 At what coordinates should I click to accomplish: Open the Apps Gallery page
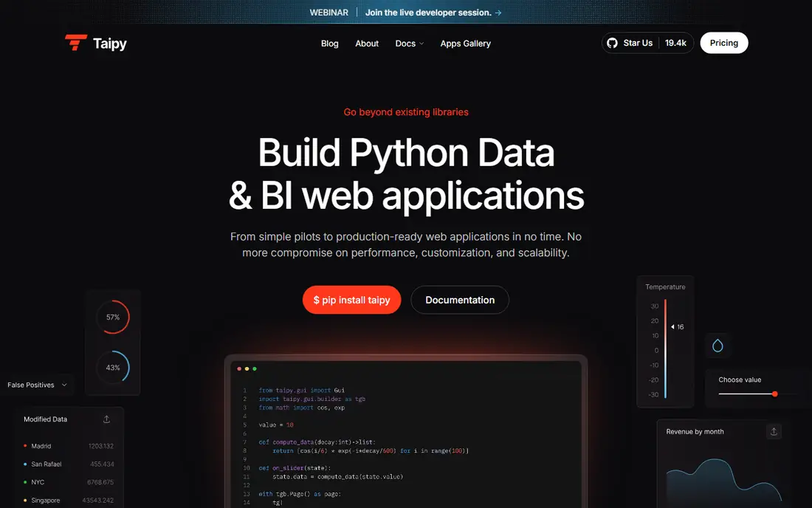tap(466, 44)
